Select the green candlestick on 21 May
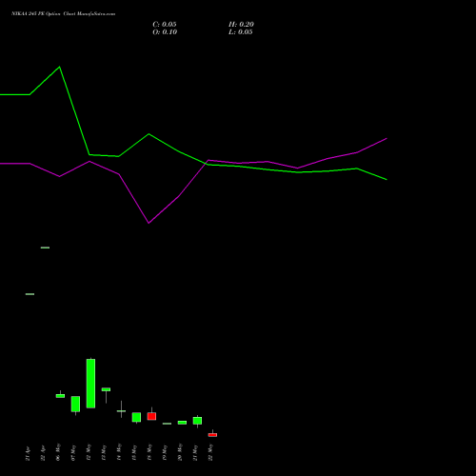Image resolution: width=476 pixels, height=476 pixels. coord(197,421)
